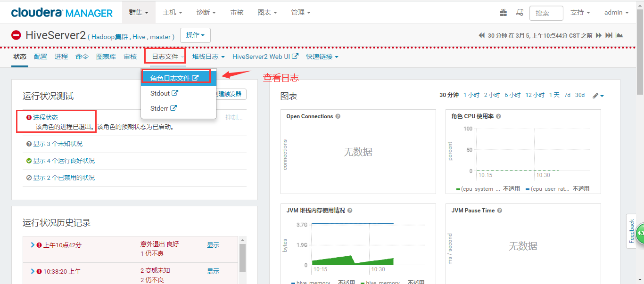
Task: Switch to the 进程 tab
Action: coord(61,57)
